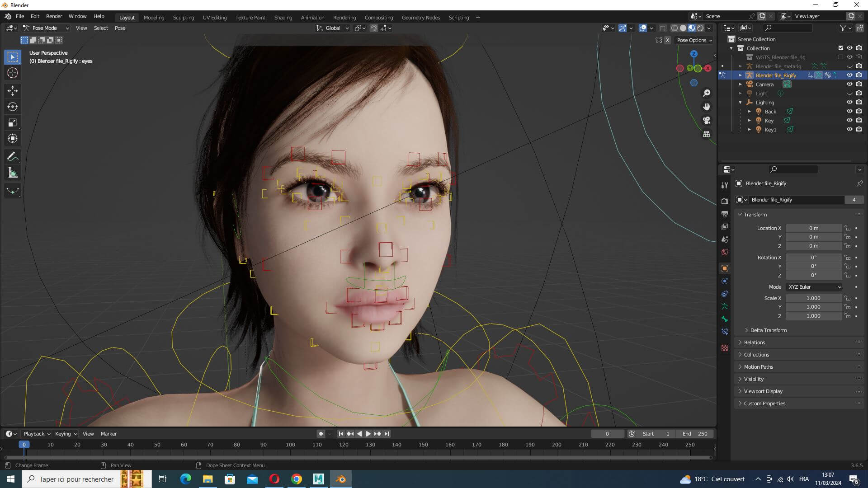Image resolution: width=868 pixels, height=488 pixels.
Task: Enable the WGTS_Blender file_rig collection checkbox
Action: click(840, 57)
